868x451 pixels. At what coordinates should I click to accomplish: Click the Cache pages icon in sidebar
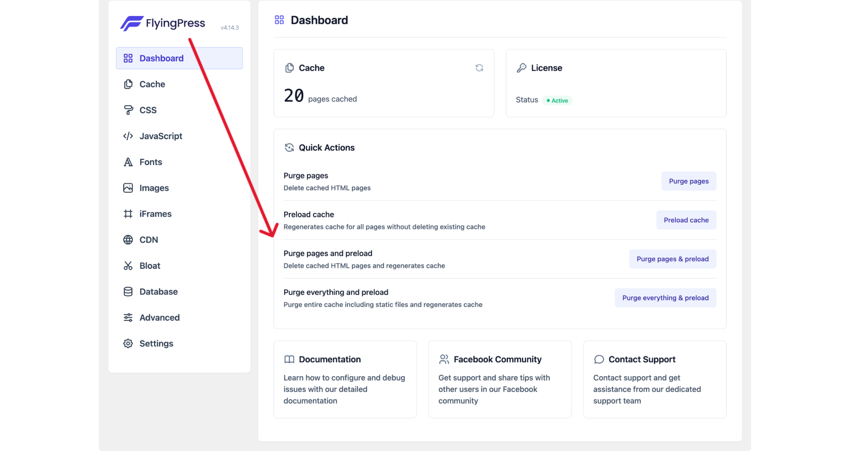click(128, 84)
